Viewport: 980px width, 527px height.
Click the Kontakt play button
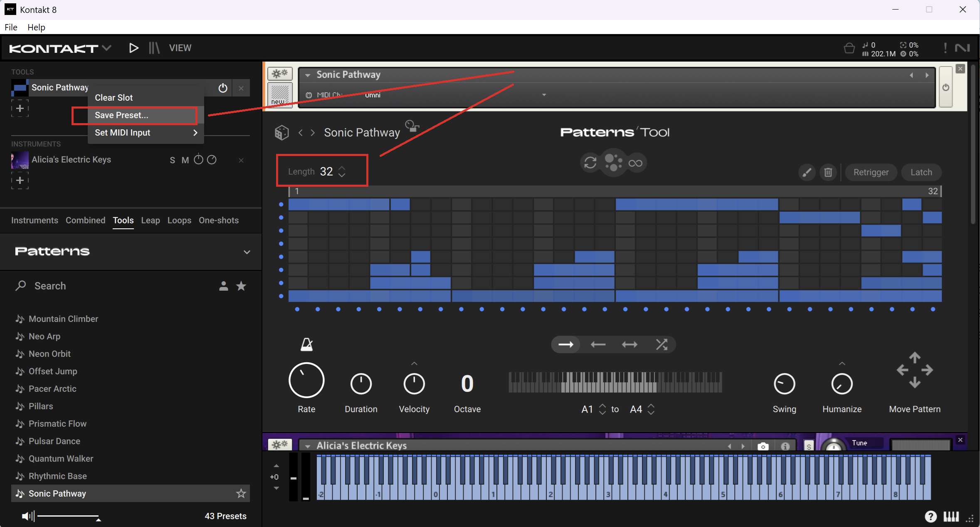tap(133, 48)
